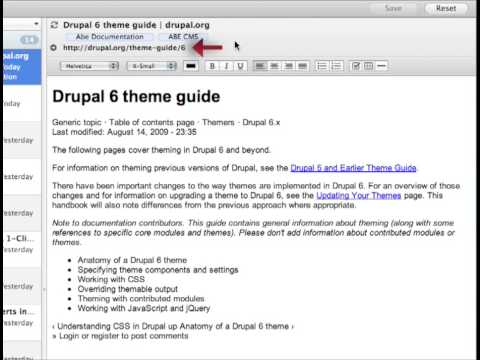
Task: Click the 'Understanding CSS in Drupal' navigation text
Action: (111, 326)
